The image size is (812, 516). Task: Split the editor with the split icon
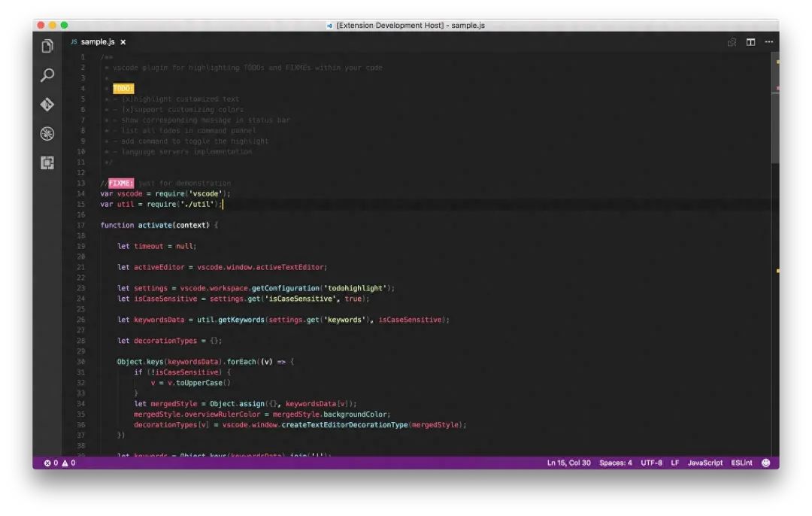click(750, 42)
